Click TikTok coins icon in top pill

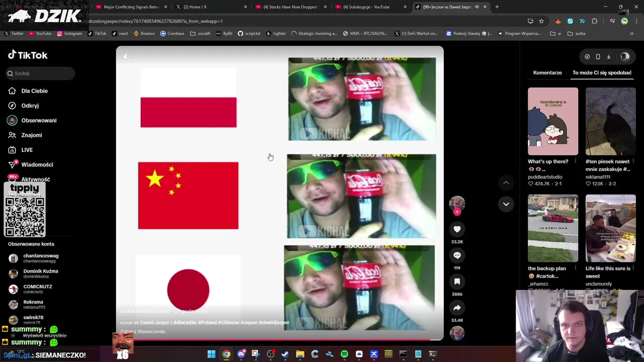(x=587, y=57)
